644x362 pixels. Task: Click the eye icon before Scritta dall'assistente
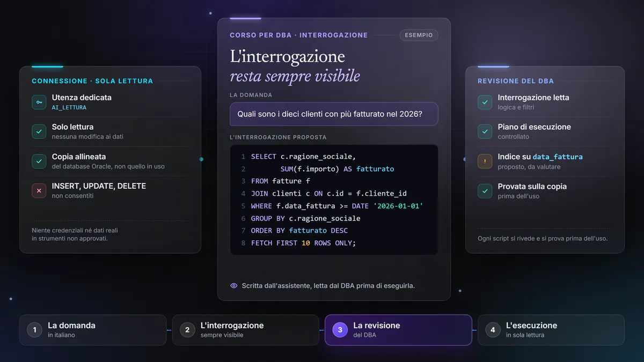(233, 286)
